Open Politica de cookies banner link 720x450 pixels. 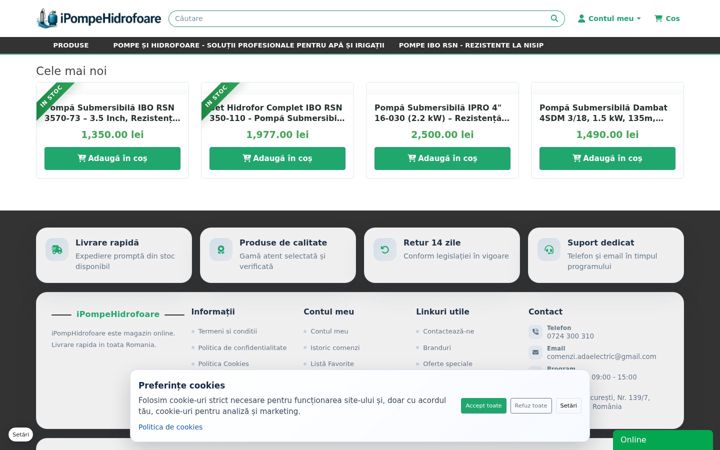click(170, 427)
